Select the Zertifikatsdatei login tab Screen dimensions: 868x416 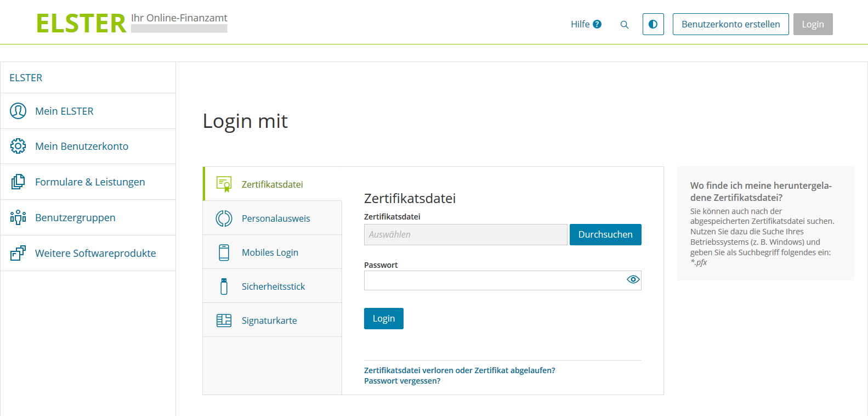click(272, 184)
